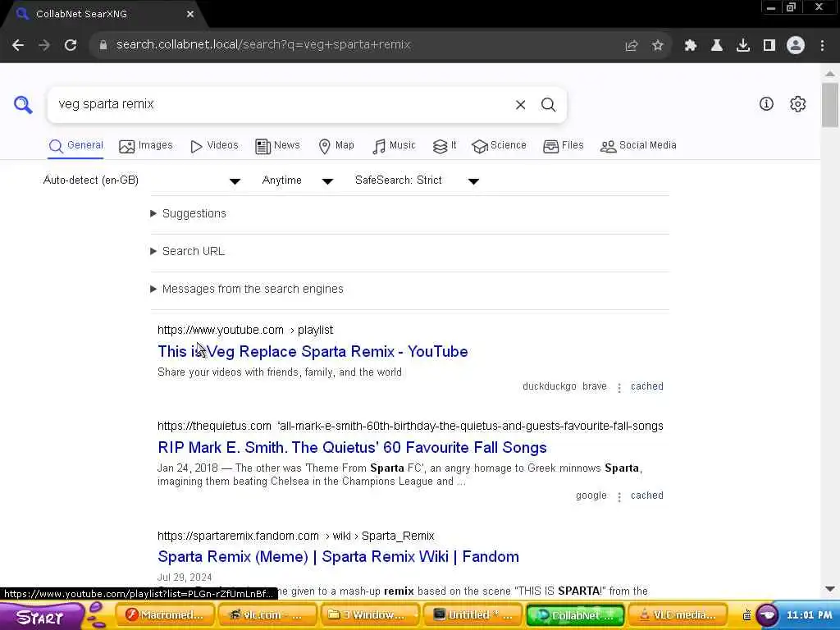This screenshot has width=840, height=630.
Task: Open the Anytime time range dropdown
Action: (x=297, y=180)
